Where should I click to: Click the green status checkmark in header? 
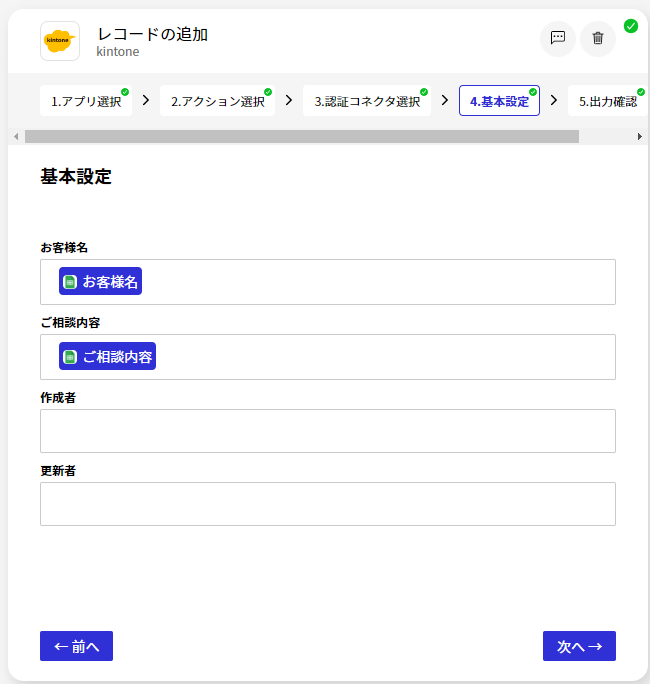631,26
